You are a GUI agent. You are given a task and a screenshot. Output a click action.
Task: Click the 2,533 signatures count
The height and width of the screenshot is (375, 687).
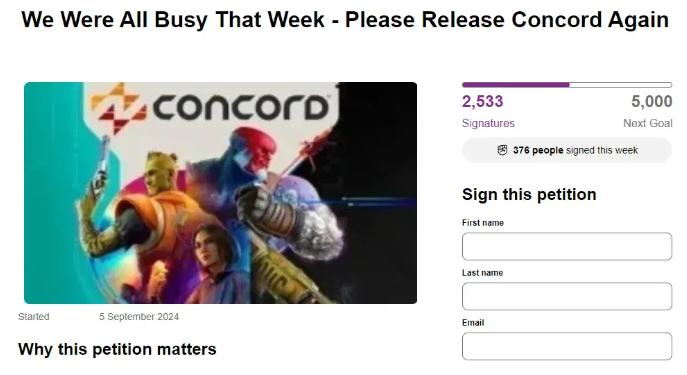click(482, 102)
